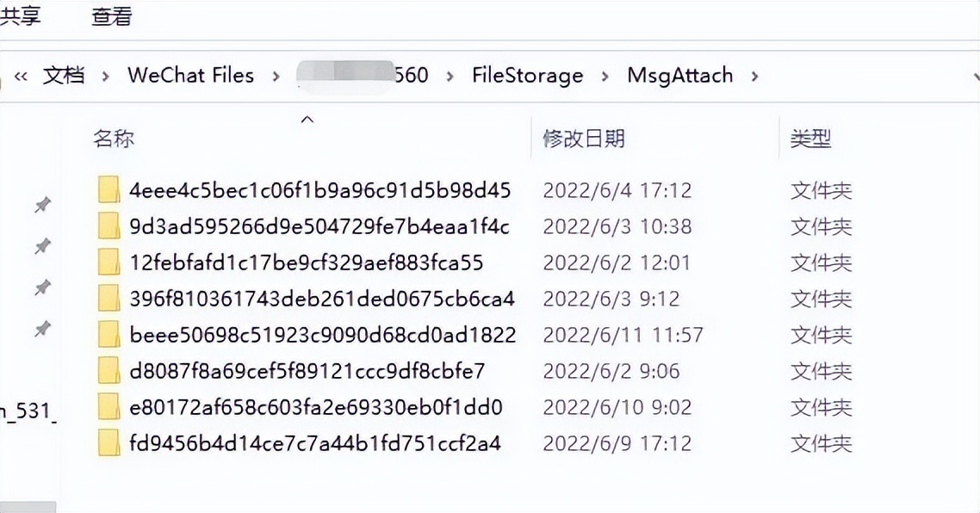Sort by 修改日期 column header

(x=583, y=138)
